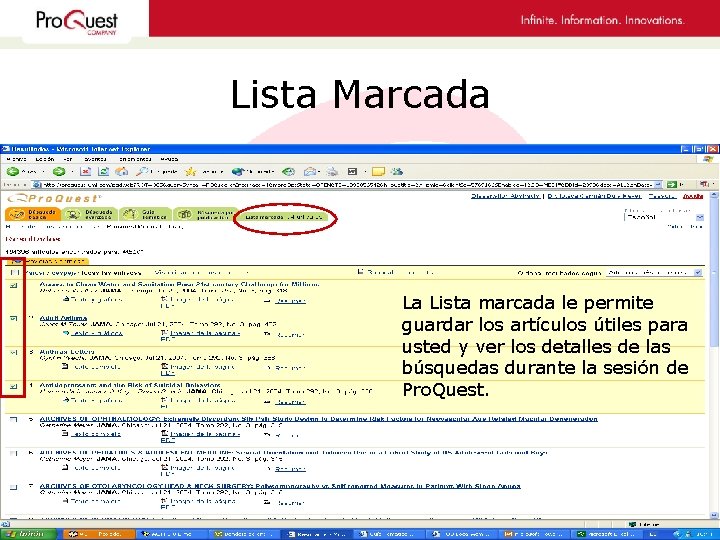Open the Ver menu

click(x=68, y=159)
